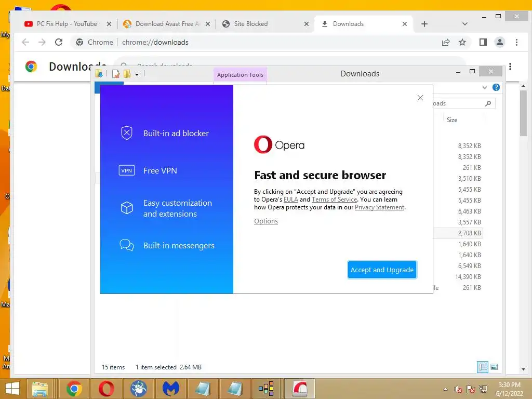Open the Chrome profile avatar
Image resolution: width=532 pixels, height=399 pixels.
pyautogui.click(x=499, y=42)
